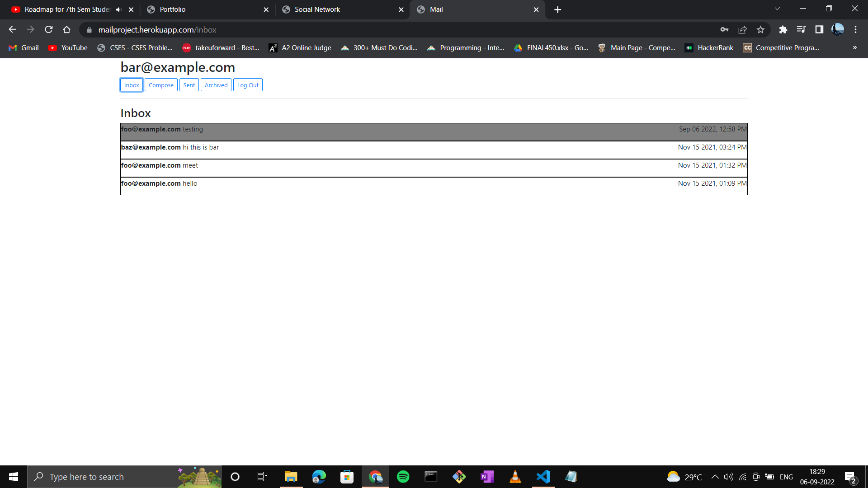Open the email from baz@example.com
This screenshot has height=488, width=868.
[316, 147]
